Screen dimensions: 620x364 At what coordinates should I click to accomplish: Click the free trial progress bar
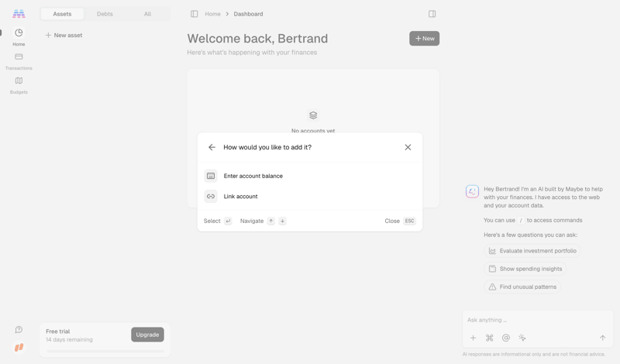pos(105,351)
